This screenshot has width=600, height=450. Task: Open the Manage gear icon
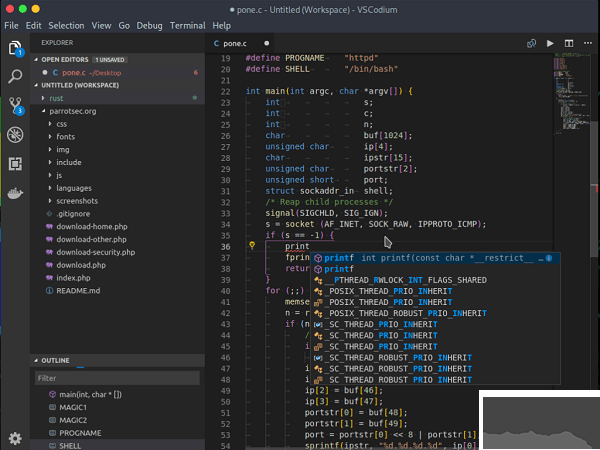click(x=15, y=438)
